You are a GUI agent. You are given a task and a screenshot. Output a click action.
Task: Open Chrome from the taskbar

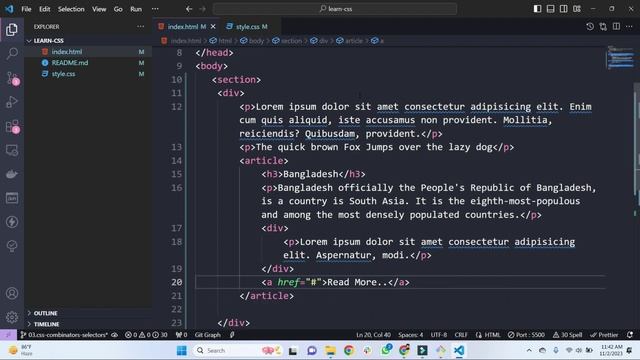[x=349, y=350]
